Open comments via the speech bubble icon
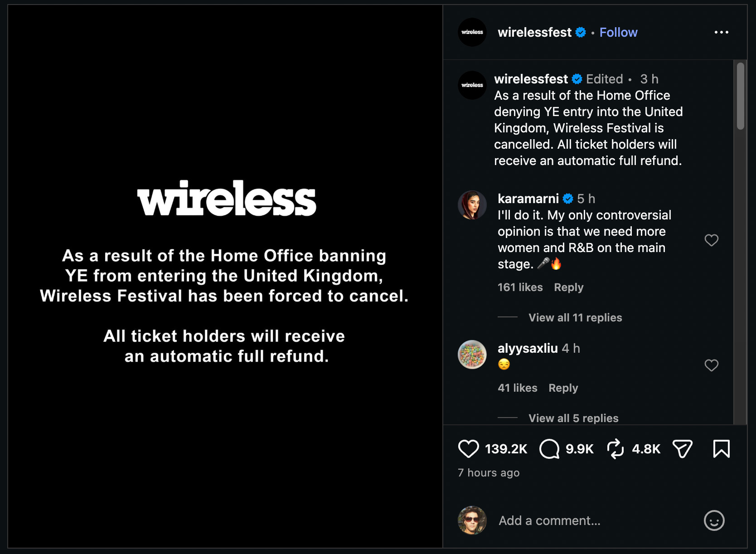The image size is (756, 554). 549,449
